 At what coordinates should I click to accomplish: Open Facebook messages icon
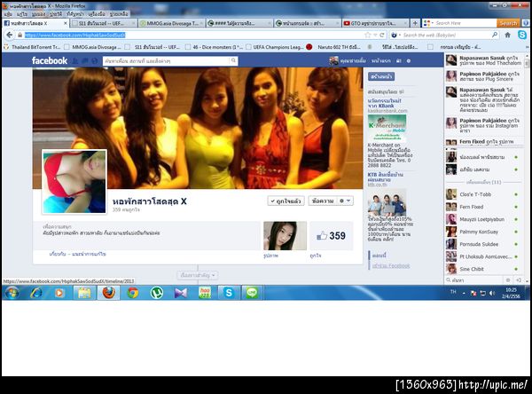coord(85,61)
